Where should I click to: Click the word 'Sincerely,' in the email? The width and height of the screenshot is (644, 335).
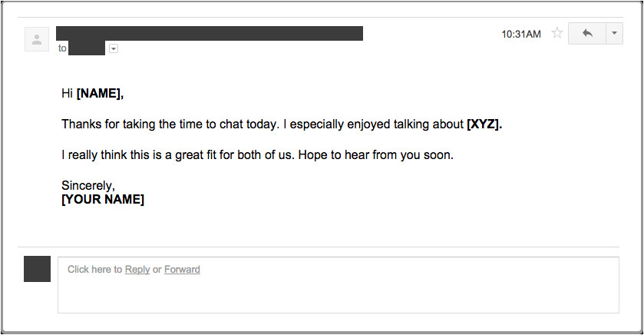(88, 185)
